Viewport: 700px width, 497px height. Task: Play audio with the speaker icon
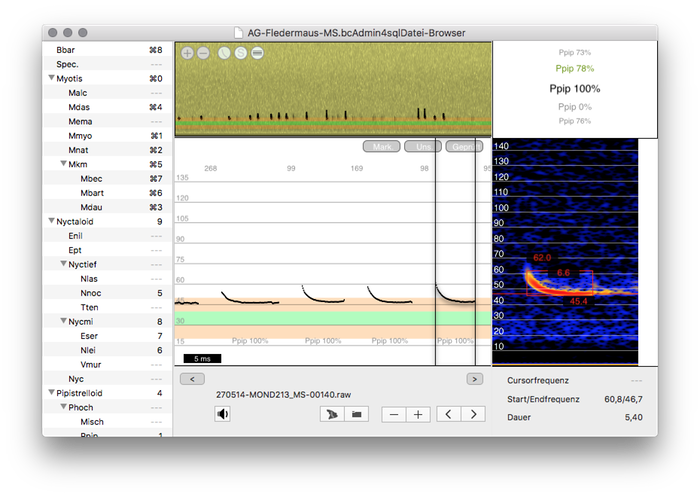click(223, 414)
